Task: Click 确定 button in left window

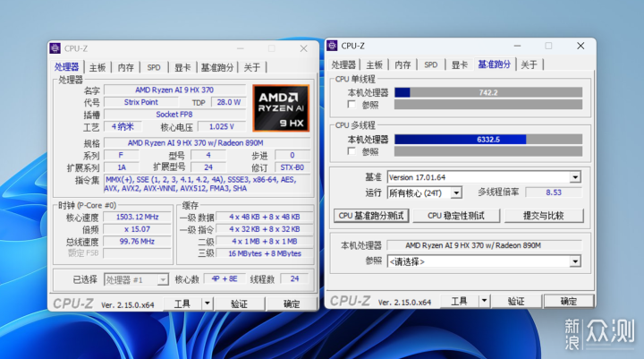Action: pos(292,303)
